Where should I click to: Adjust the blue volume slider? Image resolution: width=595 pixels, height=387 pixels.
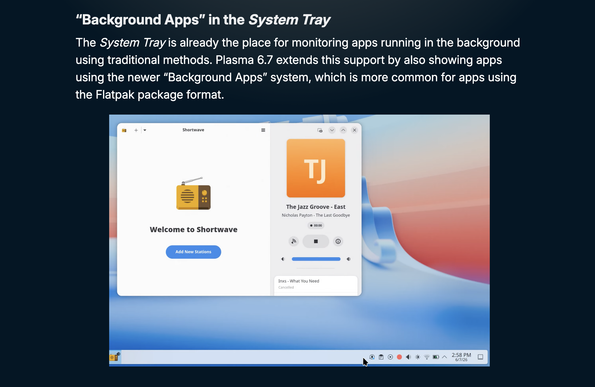click(x=316, y=259)
